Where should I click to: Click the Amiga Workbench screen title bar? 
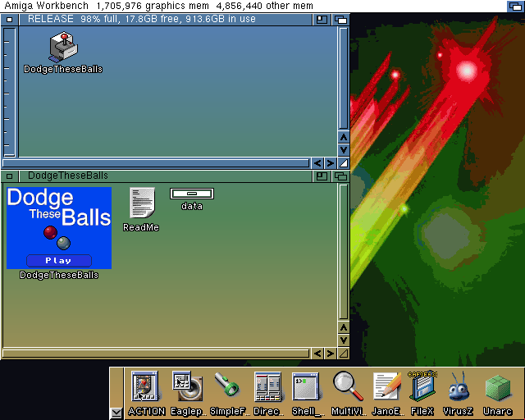click(x=254, y=6)
